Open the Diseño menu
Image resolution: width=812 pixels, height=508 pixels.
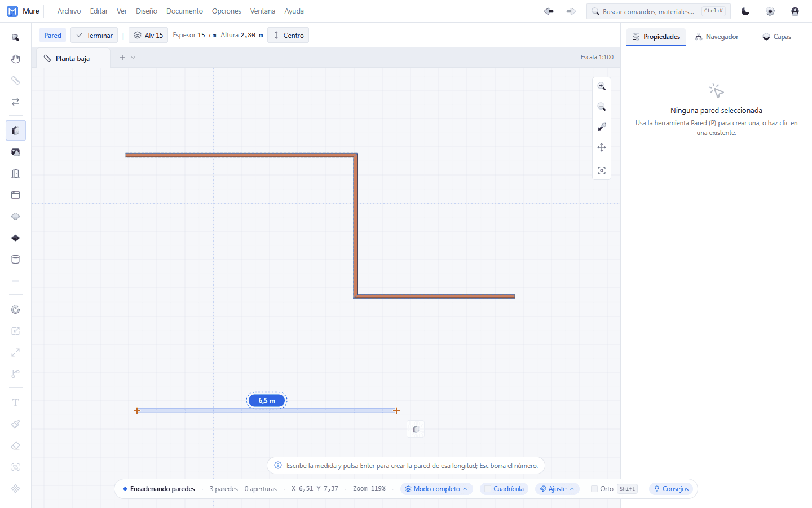point(147,11)
